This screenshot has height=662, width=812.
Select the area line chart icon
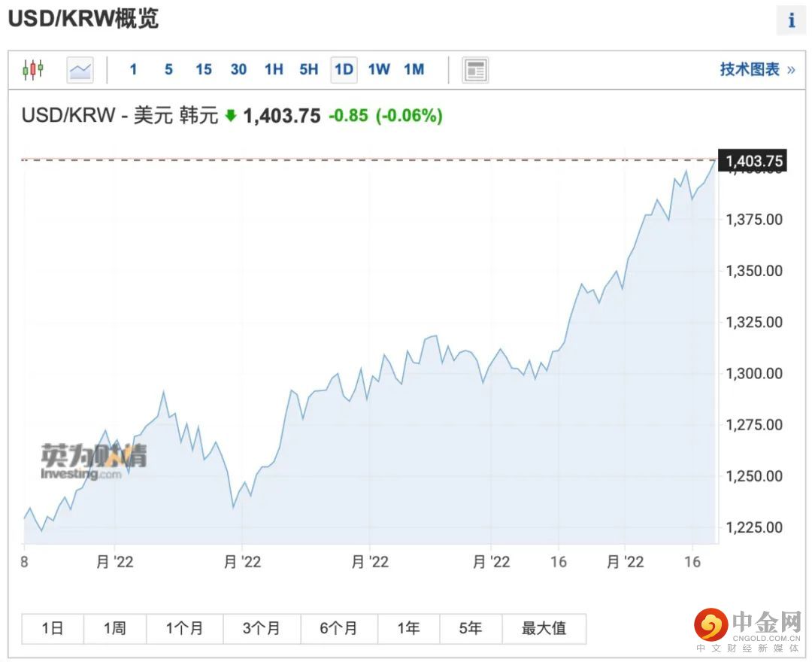[80, 70]
